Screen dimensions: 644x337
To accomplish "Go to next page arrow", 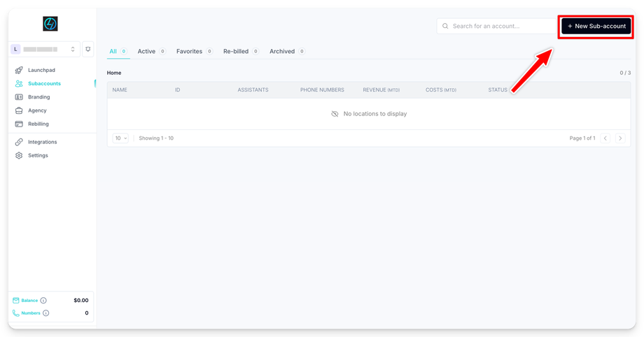I will pyautogui.click(x=620, y=138).
